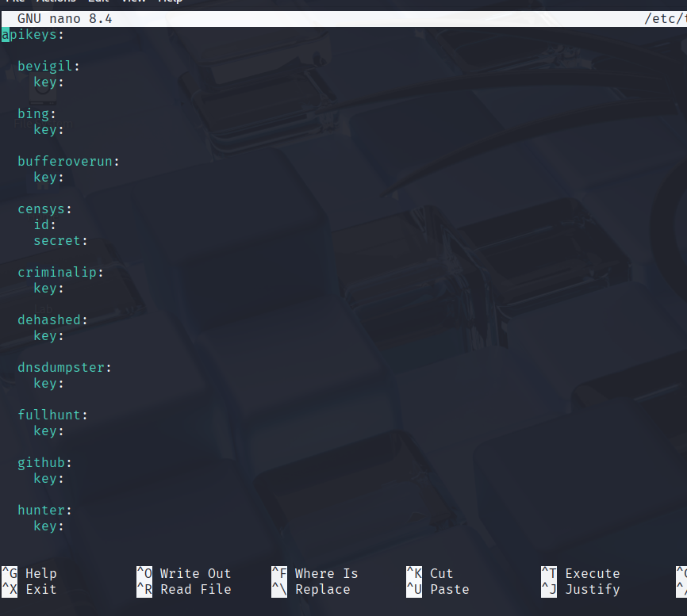Place cursor on "hunter:" line
The width and height of the screenshot is (687, 616).
[44, 511]
